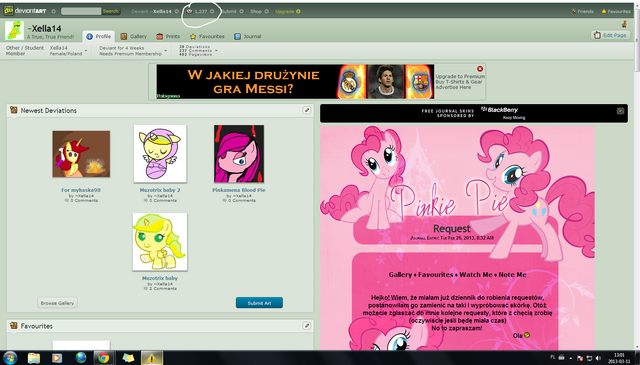640x365 pixels.
Task: Click the Submit Art button
Action: tap(259, 303)
